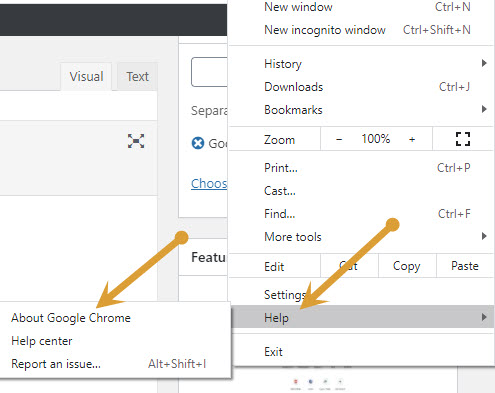
Task: Click the Paste button in Edit row
Action: pyautogui.click(x=465, y=266)
